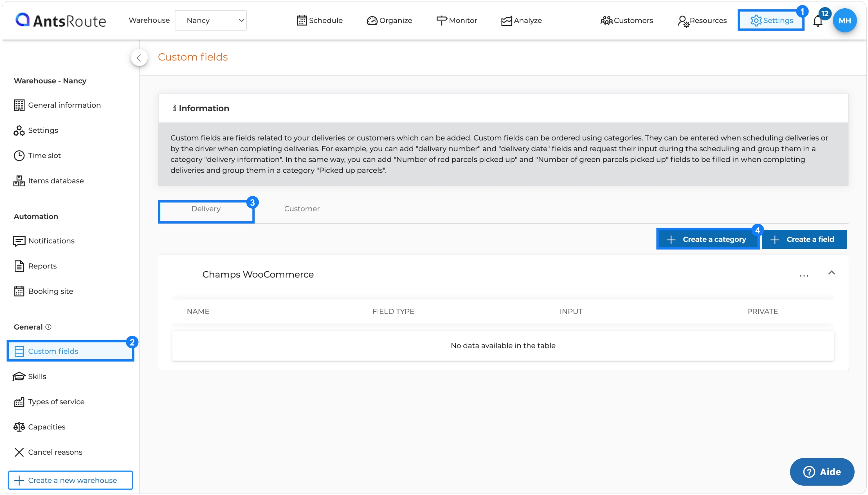This screenshot has height=495, width=868.
Task: Click Create a new warehouse button
Action: pos(71,480)
